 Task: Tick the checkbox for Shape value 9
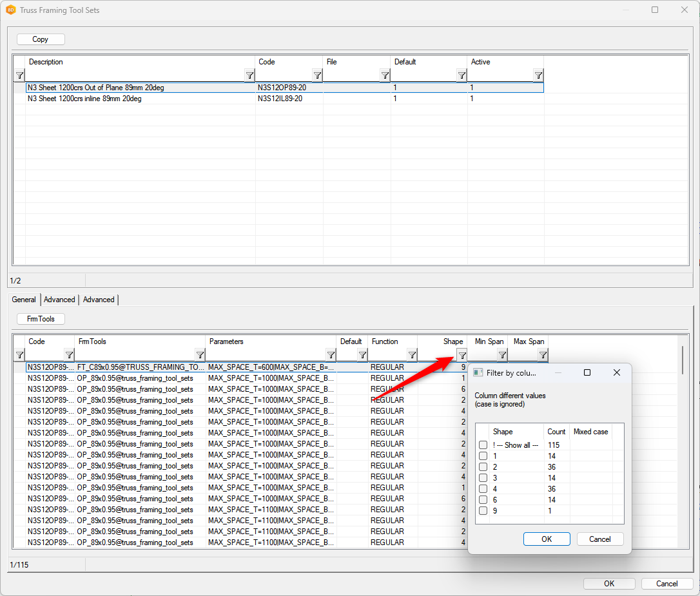(483, 511)
